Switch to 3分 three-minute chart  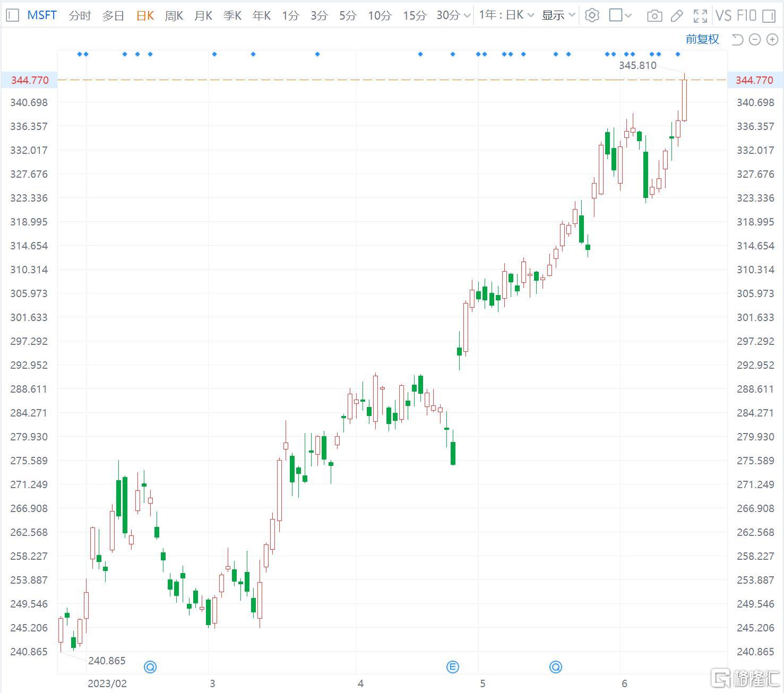click(x=319, y=16)
